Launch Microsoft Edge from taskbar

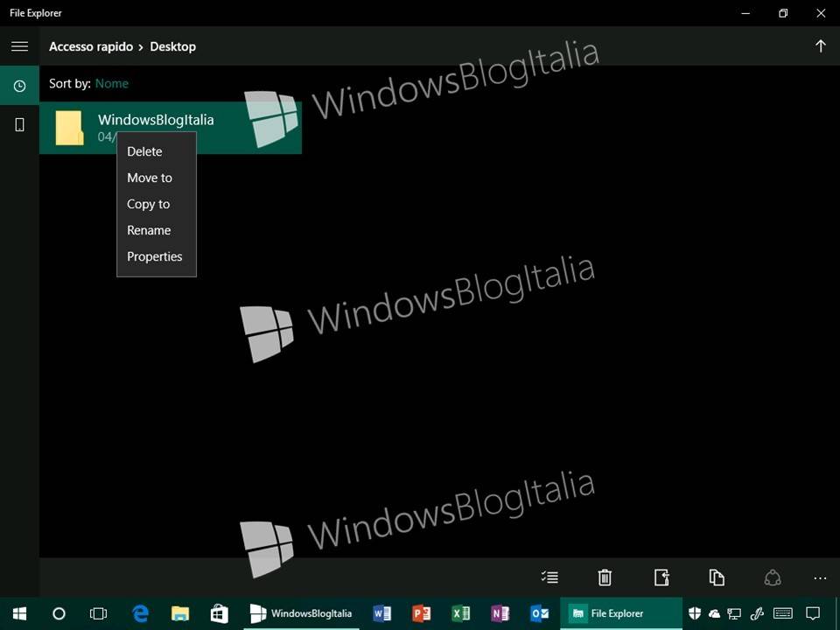140,613
